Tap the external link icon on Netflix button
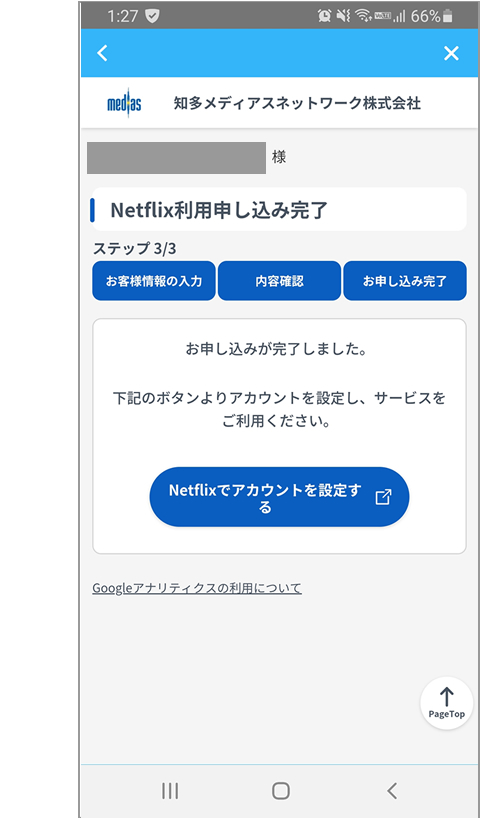The height and width of the screenshot is (818, 484). (x=383, y=497)
